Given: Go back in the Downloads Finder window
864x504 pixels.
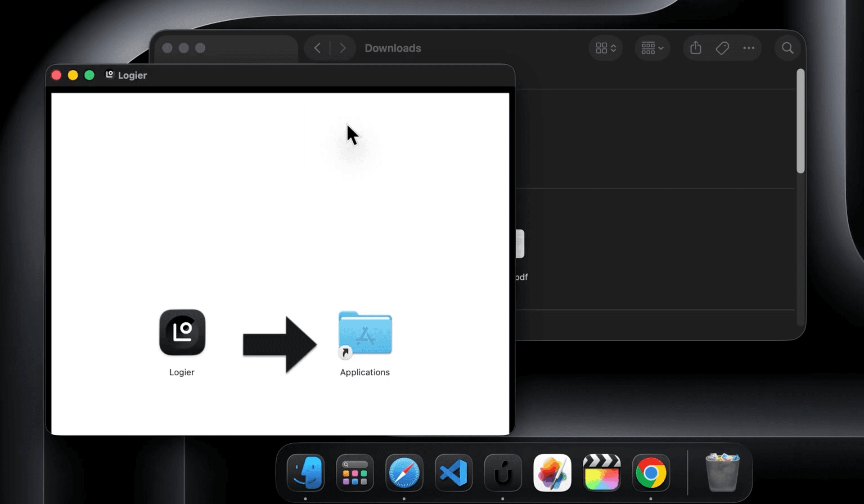Looking at the screenshot, I should click(x=317, y=48).
